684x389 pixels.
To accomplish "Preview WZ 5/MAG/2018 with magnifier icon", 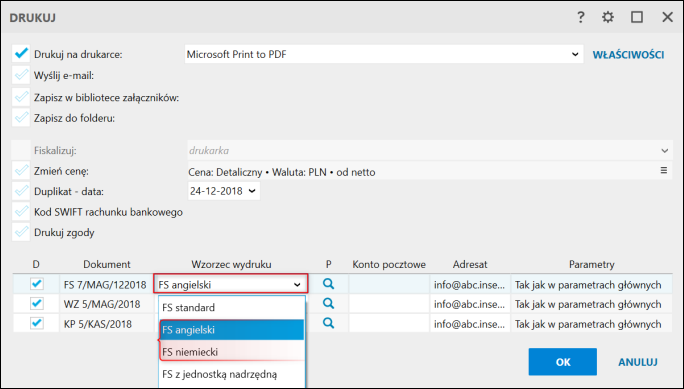I will tap(328, 304).
